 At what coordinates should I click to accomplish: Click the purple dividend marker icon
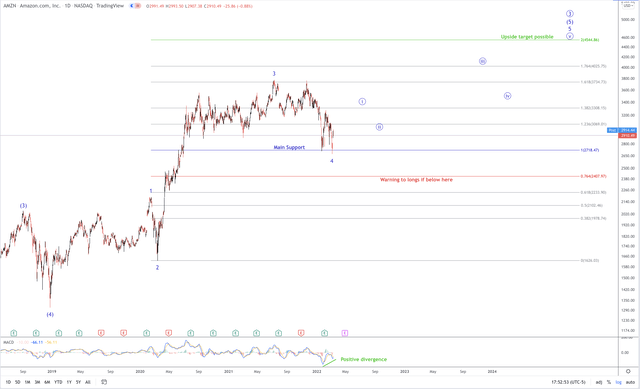(x=344, y=333)
